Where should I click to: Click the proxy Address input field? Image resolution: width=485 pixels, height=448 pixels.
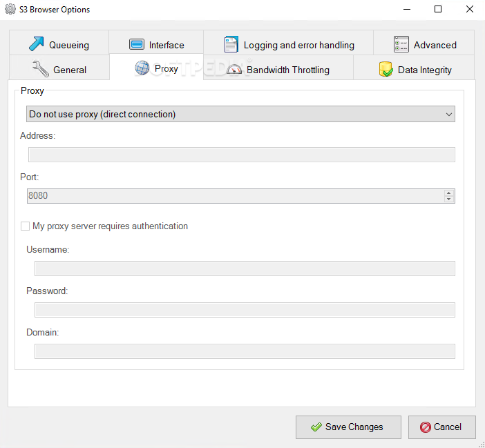[242, 155]
